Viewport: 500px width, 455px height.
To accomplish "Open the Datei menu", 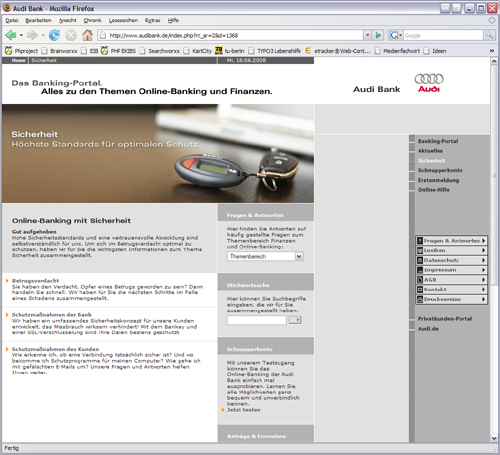I will 12,20.
